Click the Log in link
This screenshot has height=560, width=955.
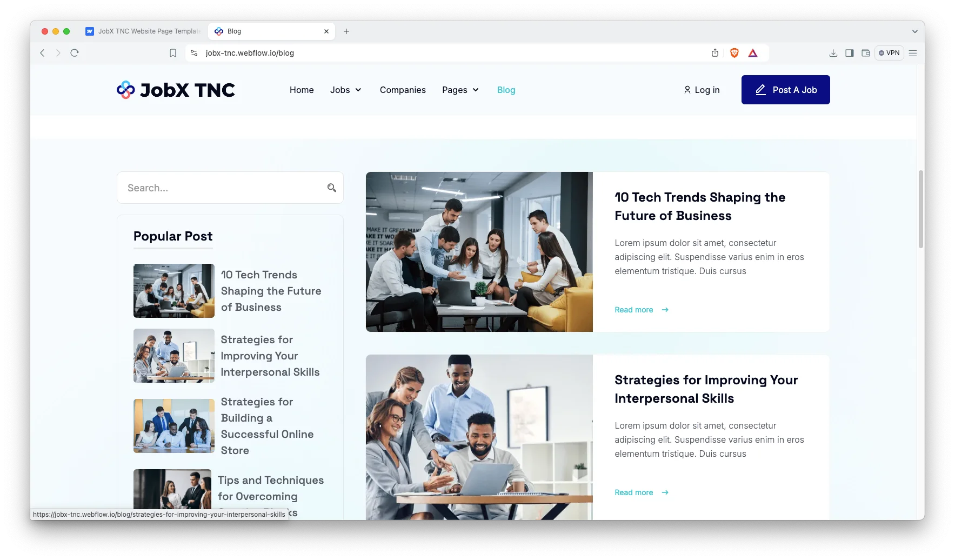coord(702,90)
